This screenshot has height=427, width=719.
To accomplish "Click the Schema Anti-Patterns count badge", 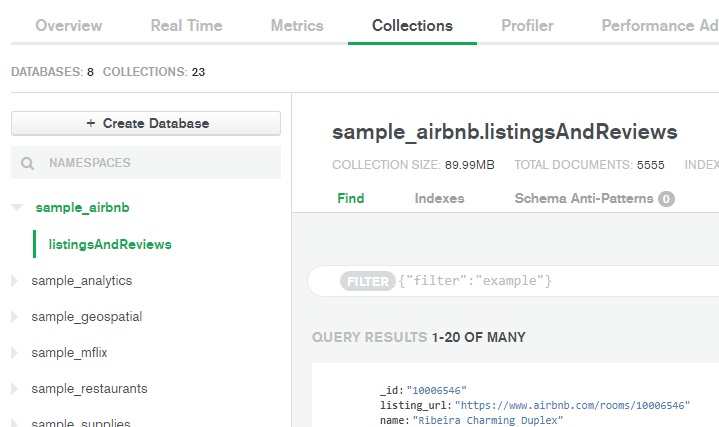I will click(666, 199).
